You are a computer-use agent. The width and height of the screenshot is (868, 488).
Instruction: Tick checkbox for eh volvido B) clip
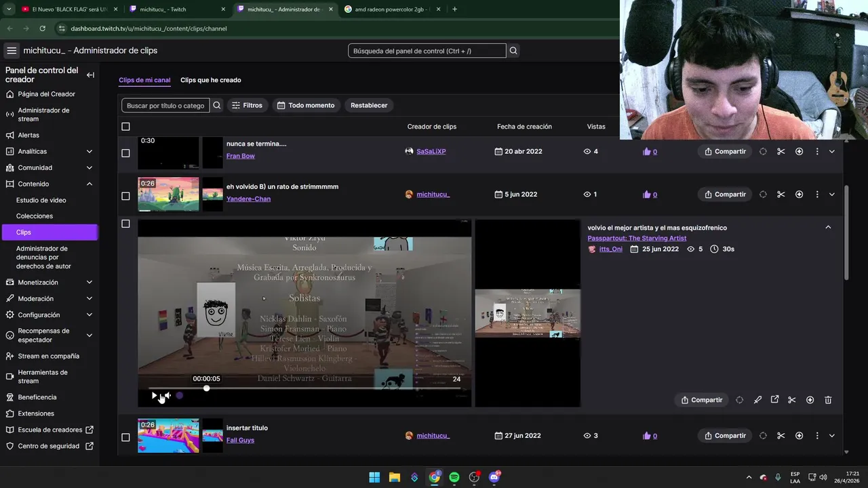click(125, 196)
